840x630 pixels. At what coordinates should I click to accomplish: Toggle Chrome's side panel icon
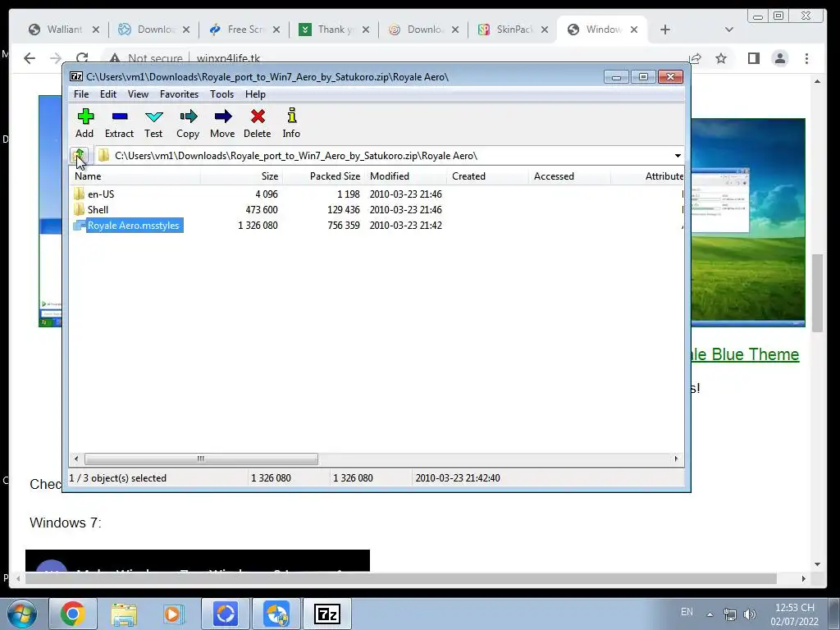coord(754,58)
